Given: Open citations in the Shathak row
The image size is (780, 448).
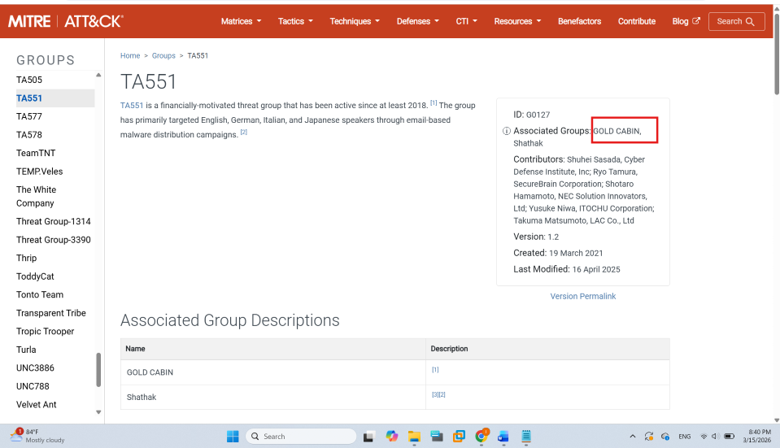Looking at the screenshot, I should pyautogui.click(x=438, y=395).
